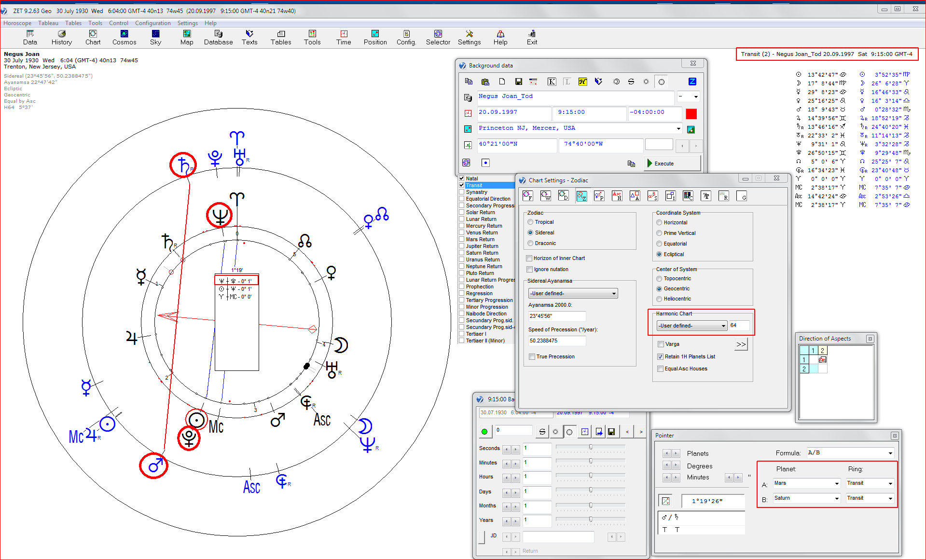Click the >> button beside Varga

[741, 344]
